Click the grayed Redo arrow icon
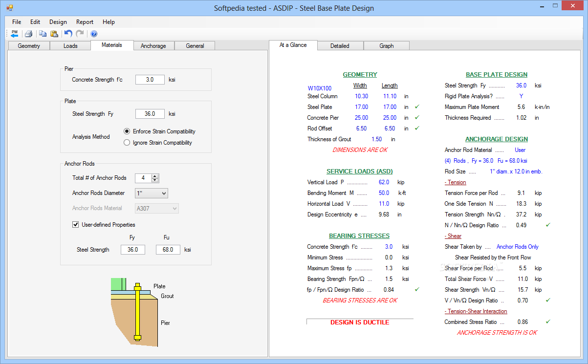 click(x=80, y=34)
